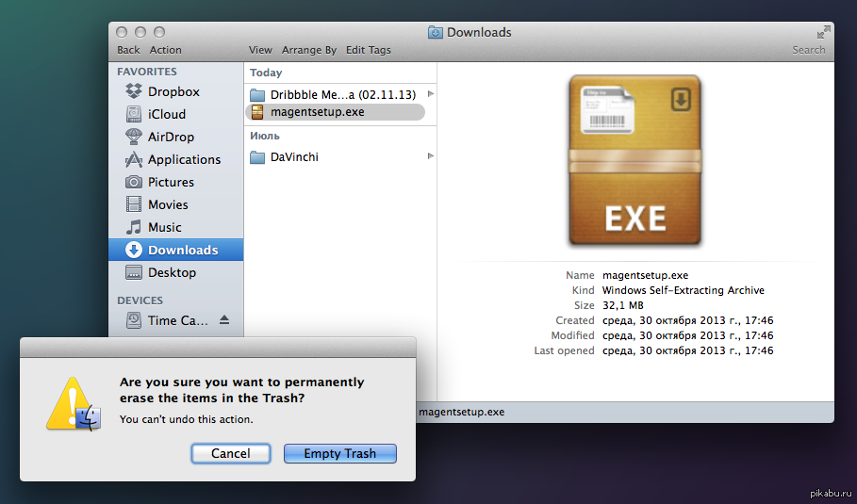The image size is (857, 504).
Task: Click Edit Tags in the toolbar
Action: tap(369, 50)
